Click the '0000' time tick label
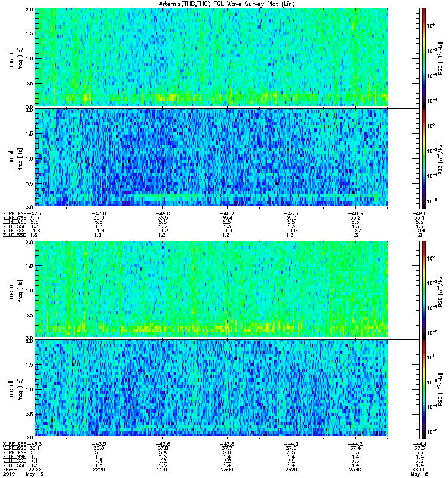Screen dimensions: 448x478 419,470
